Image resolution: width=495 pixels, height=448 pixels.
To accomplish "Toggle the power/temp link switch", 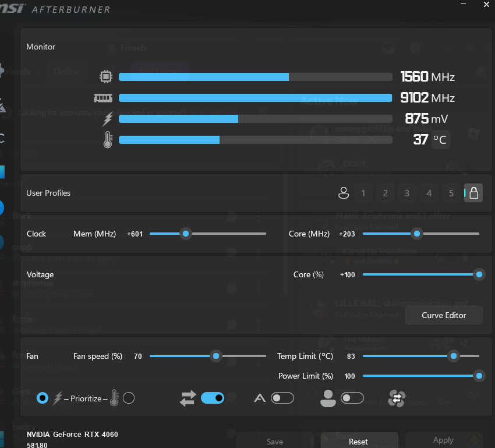I will click(x=213, y=398).
